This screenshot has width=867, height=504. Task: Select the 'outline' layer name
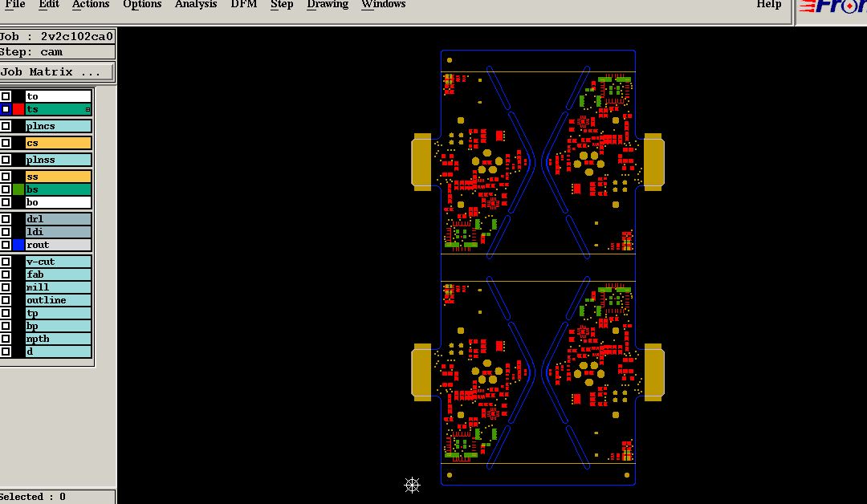pyautogui.click(x=58, y=300)
